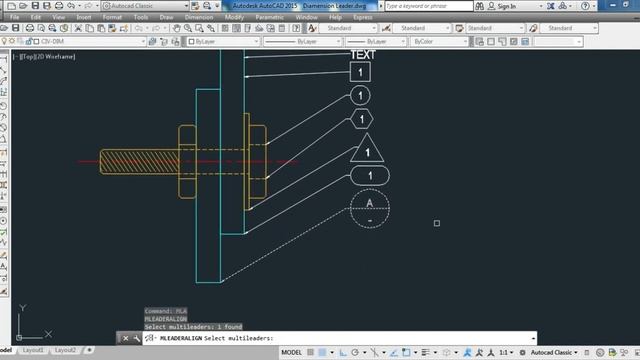Screen dimensions: 640x360
Task: Click the binoculars search icon
Action: click(x=480, y=6)
